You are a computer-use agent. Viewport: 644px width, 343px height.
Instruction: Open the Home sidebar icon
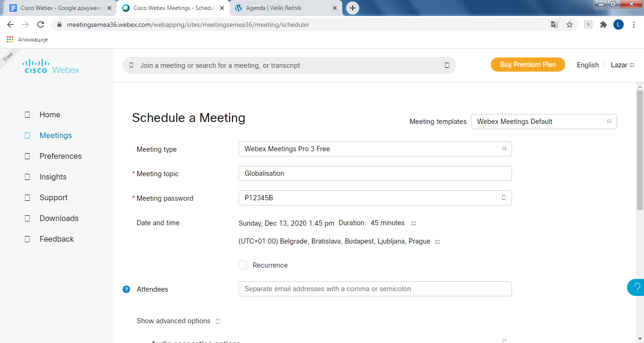(27, 114)
